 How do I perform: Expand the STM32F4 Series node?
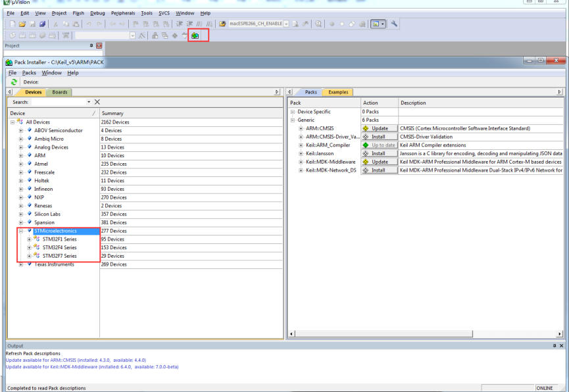tap(29, 247)
